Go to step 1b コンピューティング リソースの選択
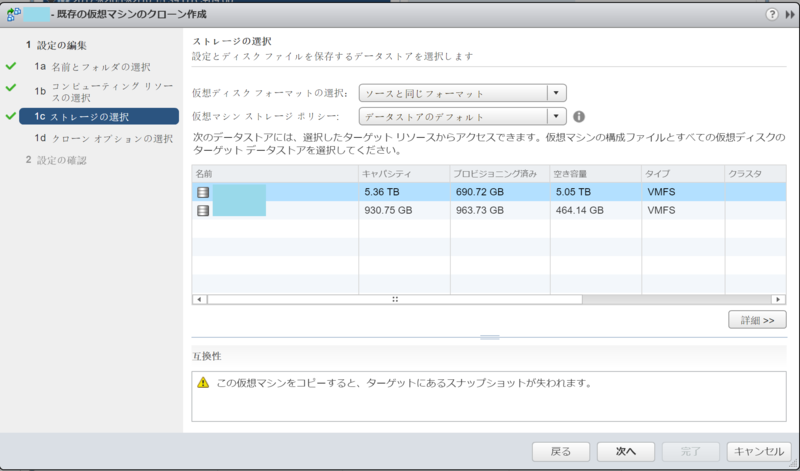800x471 pixels. (104, 92)
